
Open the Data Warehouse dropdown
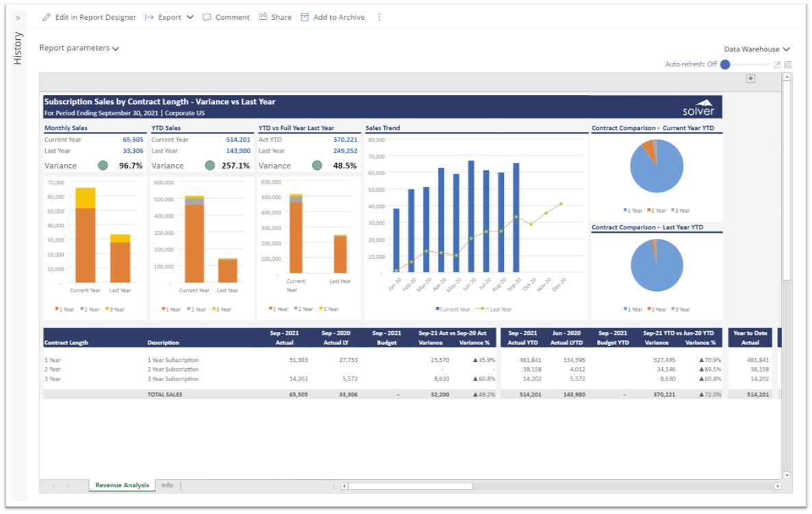pyautogui.click(x=757, y=49)
